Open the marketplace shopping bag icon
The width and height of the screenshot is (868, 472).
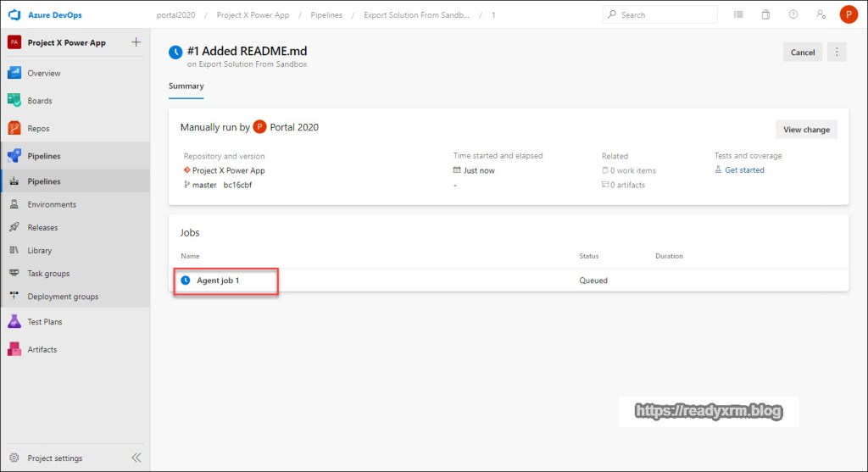(x=765, y=15)
